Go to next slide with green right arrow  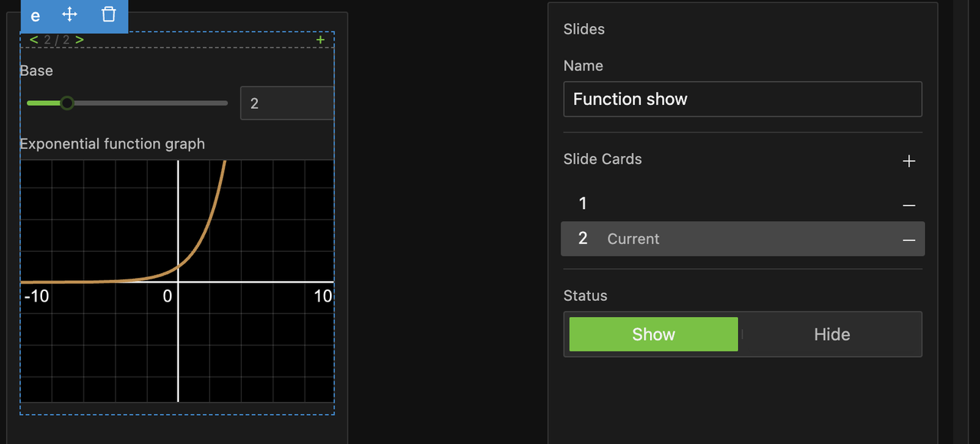[80, 40]
